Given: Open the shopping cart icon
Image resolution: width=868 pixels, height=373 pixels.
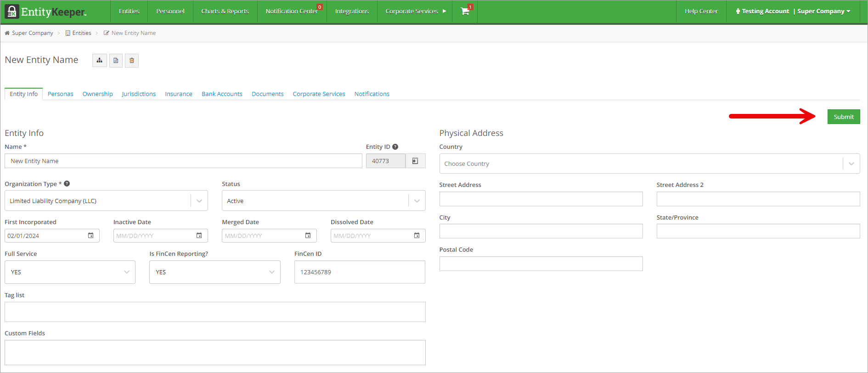Looking at the screenshot, I should (465, 11).
